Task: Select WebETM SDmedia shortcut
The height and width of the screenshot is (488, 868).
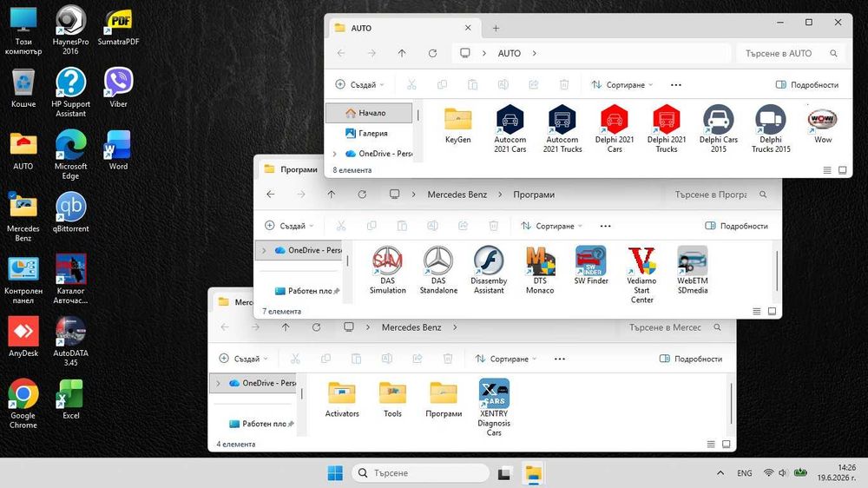Action: click(x=693, y=270)
